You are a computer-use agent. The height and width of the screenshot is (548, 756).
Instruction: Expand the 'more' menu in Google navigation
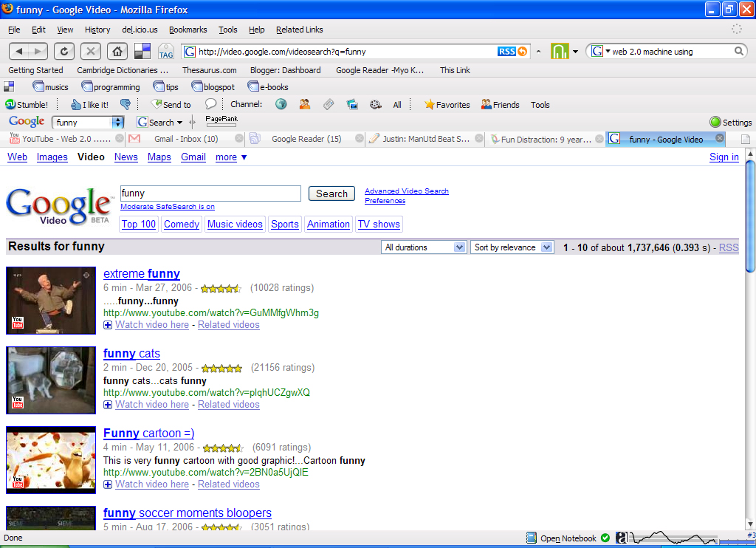click(x=231, y=157)
